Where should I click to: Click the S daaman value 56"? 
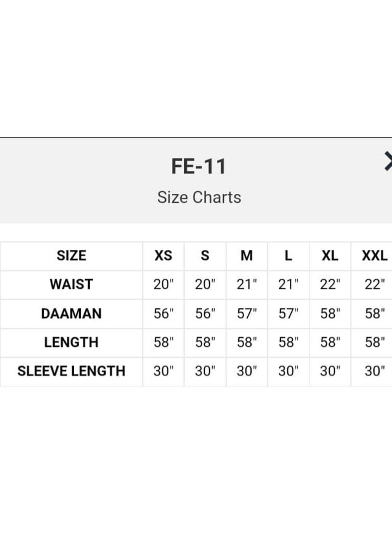(205, 313)
